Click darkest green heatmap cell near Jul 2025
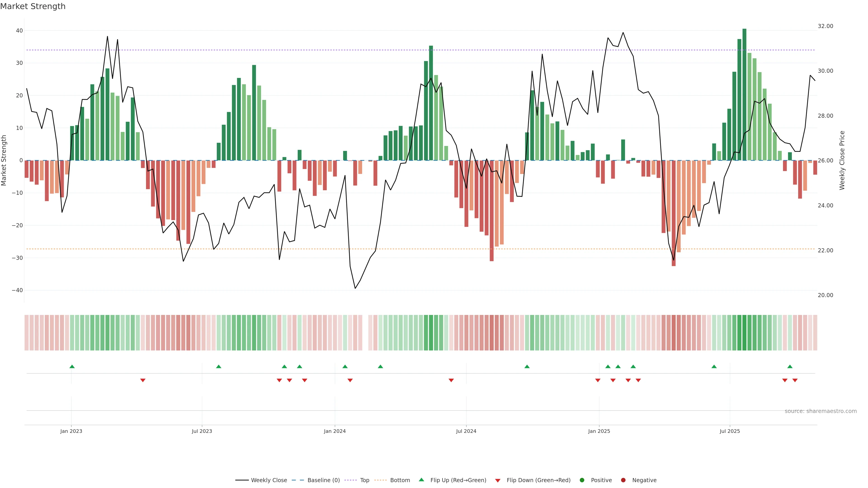The image size is (868, 488). 744,332
